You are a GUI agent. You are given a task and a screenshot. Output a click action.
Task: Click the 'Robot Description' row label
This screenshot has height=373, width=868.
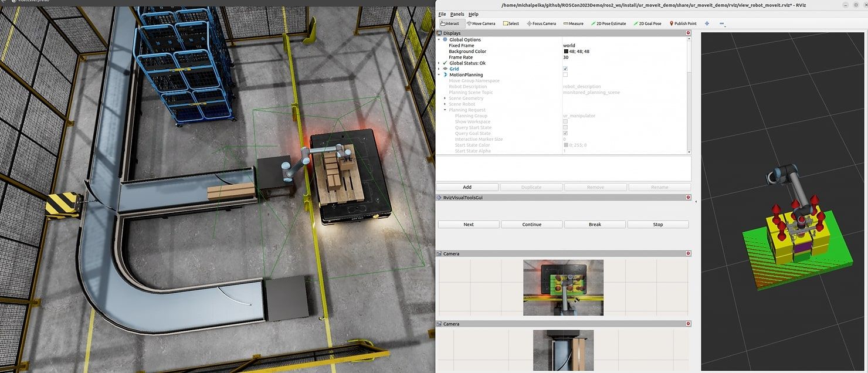(x=468, y=86)
